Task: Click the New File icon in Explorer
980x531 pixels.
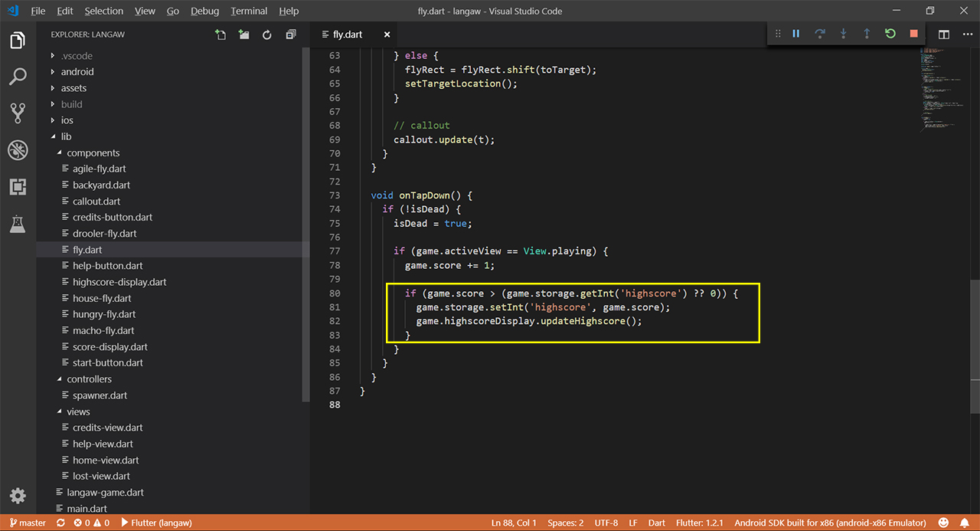Action: pos(220,34)
